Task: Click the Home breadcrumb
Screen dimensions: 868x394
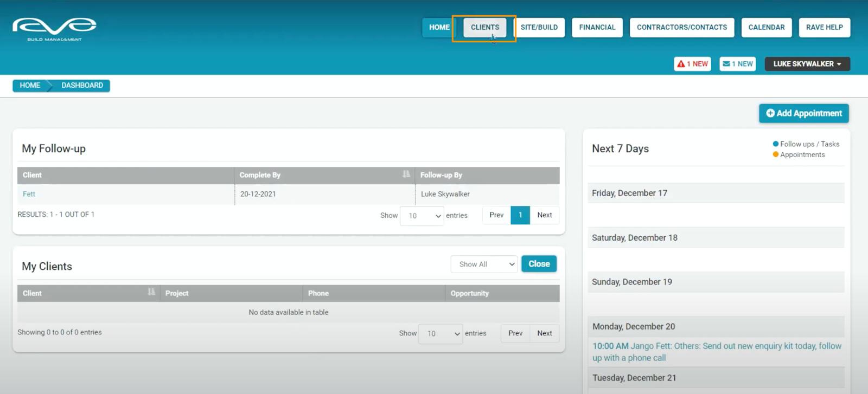Action: click(30, 86)
